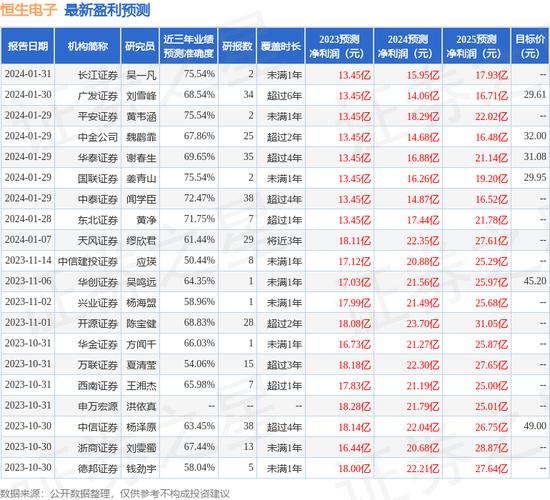Select the 报告日期 column header
The image size is (550, 500).
pyautogui.click(x=28, y=46)
